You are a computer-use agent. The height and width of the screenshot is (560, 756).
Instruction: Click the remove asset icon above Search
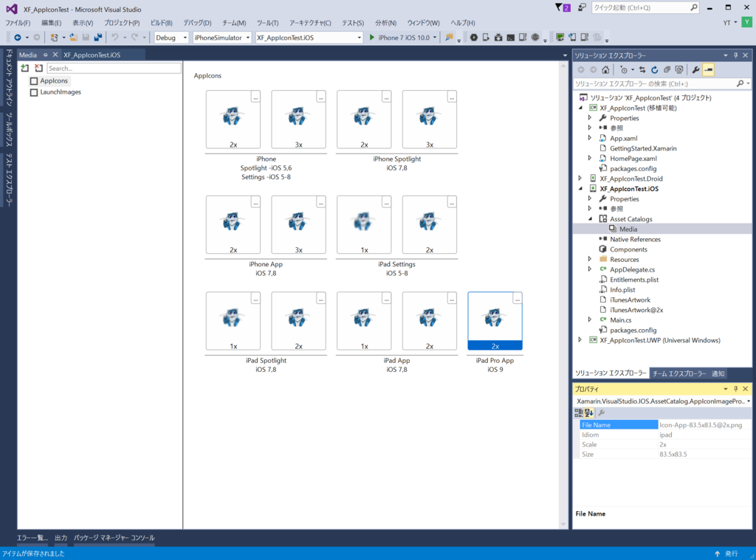pos(38,69)
